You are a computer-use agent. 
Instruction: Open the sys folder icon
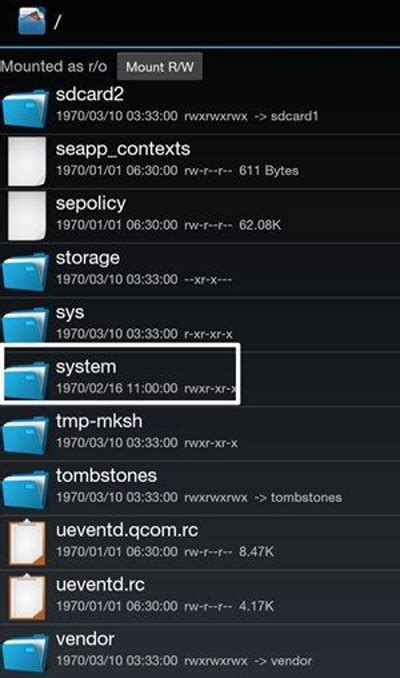(x=25, y=324)
